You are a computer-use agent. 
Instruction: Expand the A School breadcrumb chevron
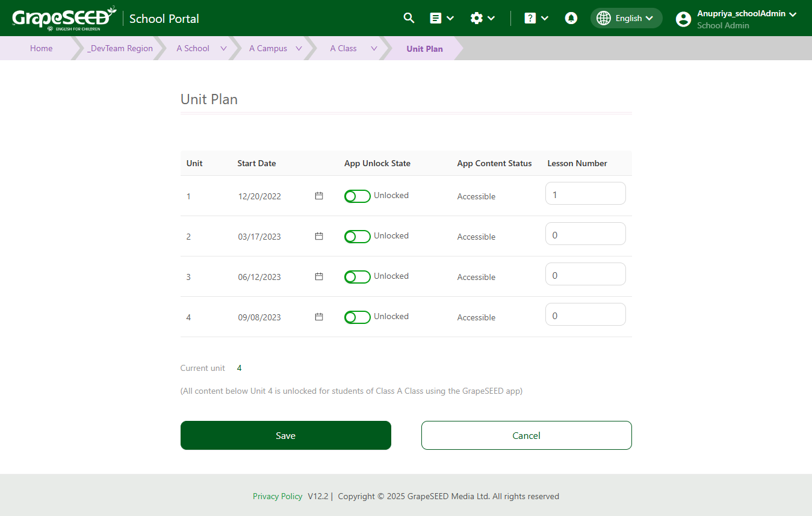[223, 49]
